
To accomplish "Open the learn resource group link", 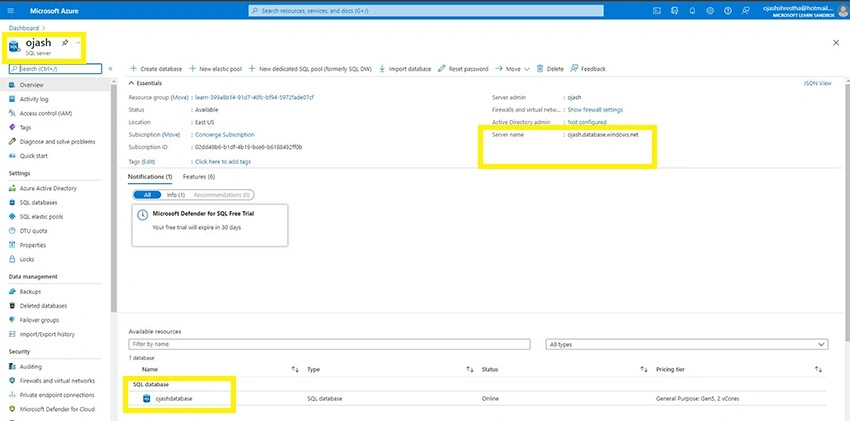I will coord(254,98).
